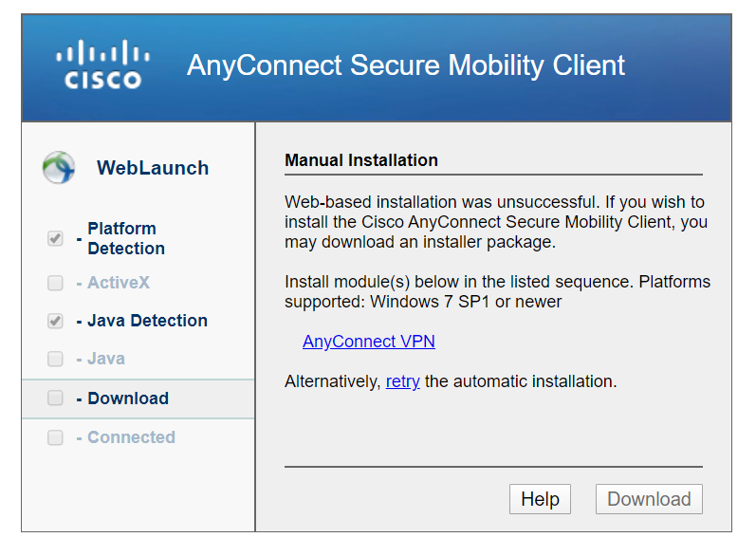Toggle the ActiveX checkbox

tap(55, 283)
